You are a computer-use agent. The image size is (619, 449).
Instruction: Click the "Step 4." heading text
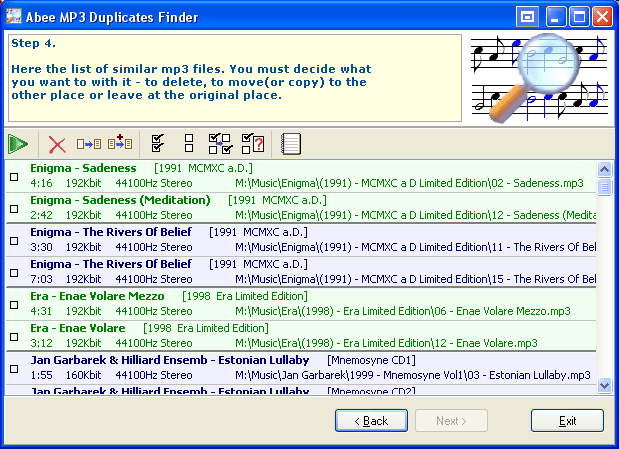coord(34,43)
